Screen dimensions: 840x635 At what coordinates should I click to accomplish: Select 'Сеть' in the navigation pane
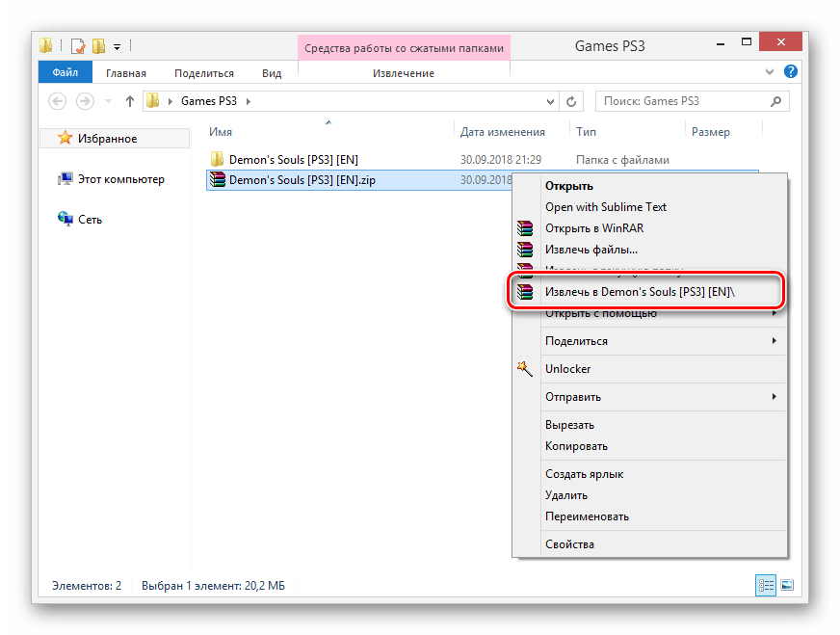(x=91, y=220)
